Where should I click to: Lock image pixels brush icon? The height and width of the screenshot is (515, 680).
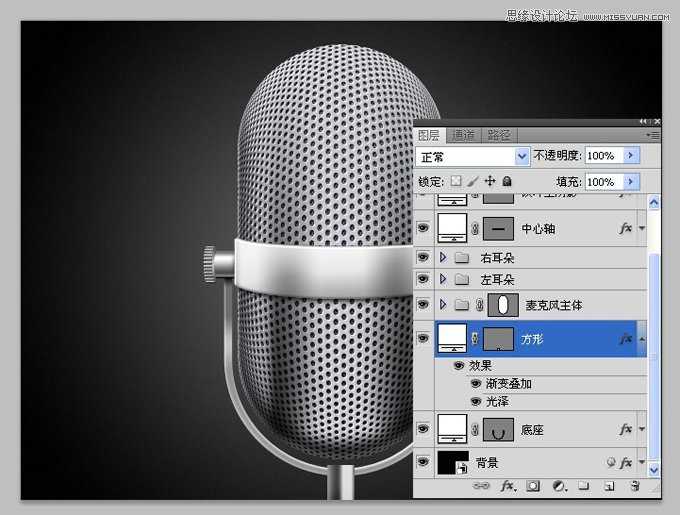point(473,181)
